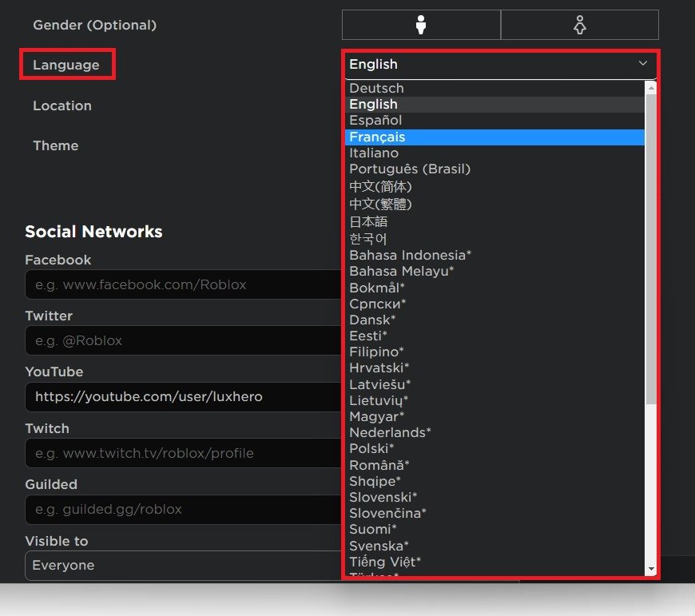Screen dimensions: 695x616
Task: Click the Twitter handle input field
Action: coord(184,340)
